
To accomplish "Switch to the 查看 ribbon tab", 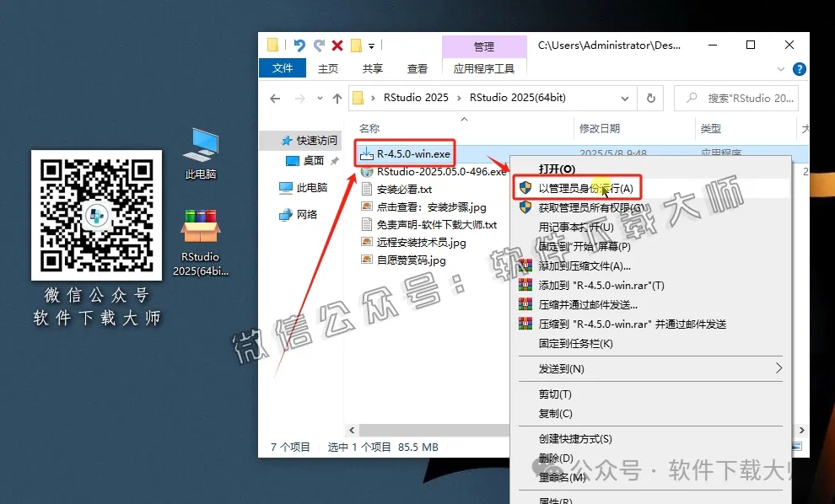I will tap(417, 68).
